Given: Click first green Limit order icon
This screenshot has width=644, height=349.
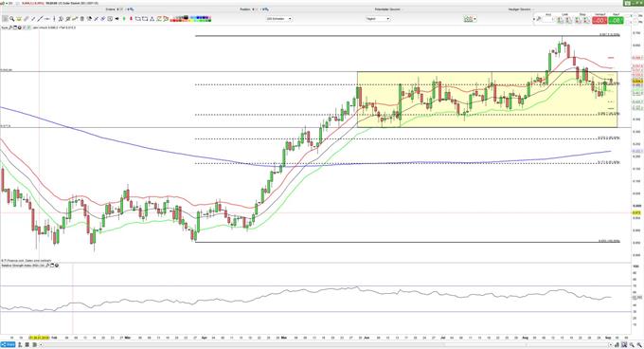Looking at the screenshot, I should pos(561,20).
